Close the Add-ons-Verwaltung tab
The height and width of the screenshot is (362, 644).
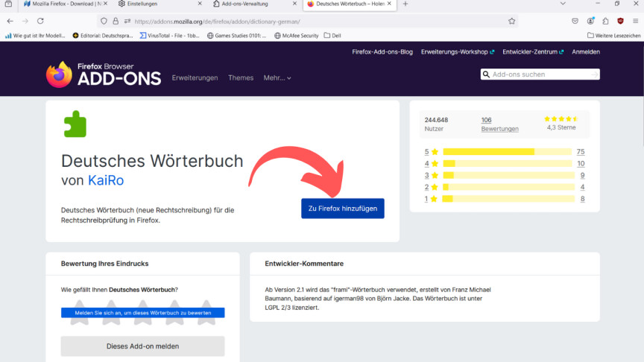(x=294, y=4)
